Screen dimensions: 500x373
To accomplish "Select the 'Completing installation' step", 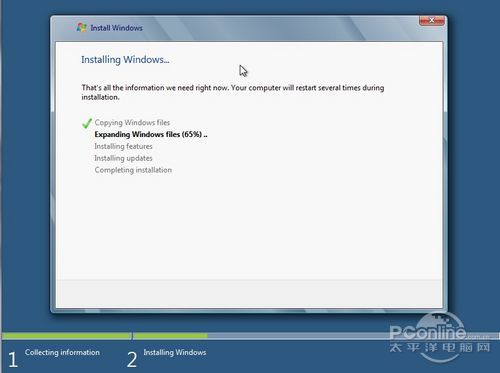I will click(x=133, y=170).
